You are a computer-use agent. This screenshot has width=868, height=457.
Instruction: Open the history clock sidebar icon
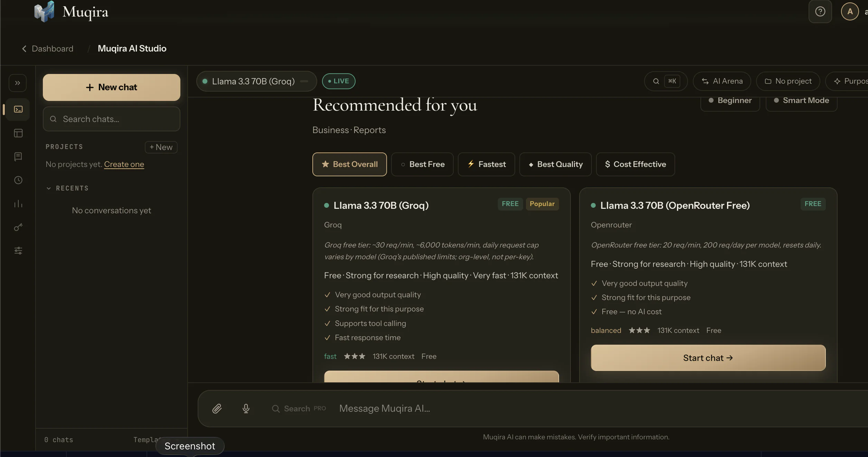pyautogui.click(x=18, y=180)
